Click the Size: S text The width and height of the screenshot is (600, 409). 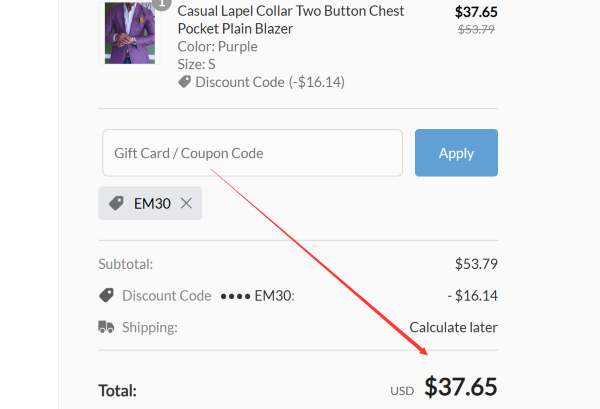(x=196, y=64)
